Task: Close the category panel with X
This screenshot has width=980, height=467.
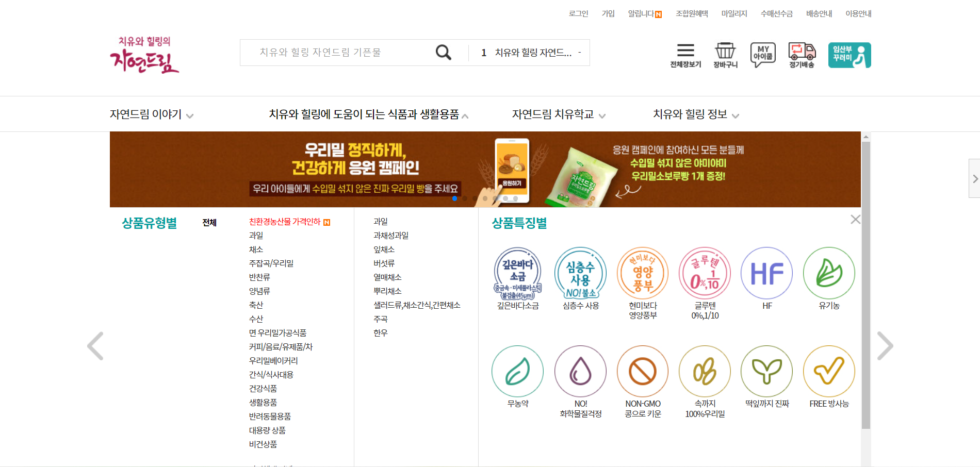Action: pyautogui.click(x=855, y=220)
